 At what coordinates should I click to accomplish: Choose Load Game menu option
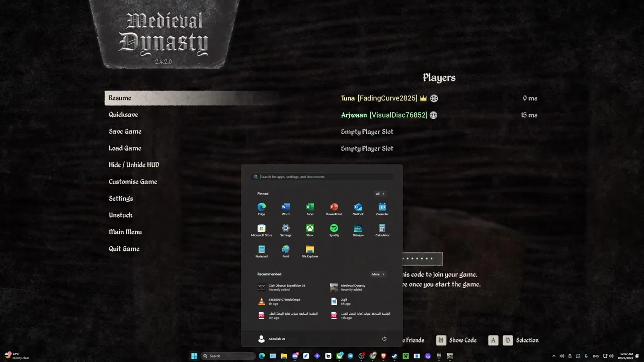(125, 148)
